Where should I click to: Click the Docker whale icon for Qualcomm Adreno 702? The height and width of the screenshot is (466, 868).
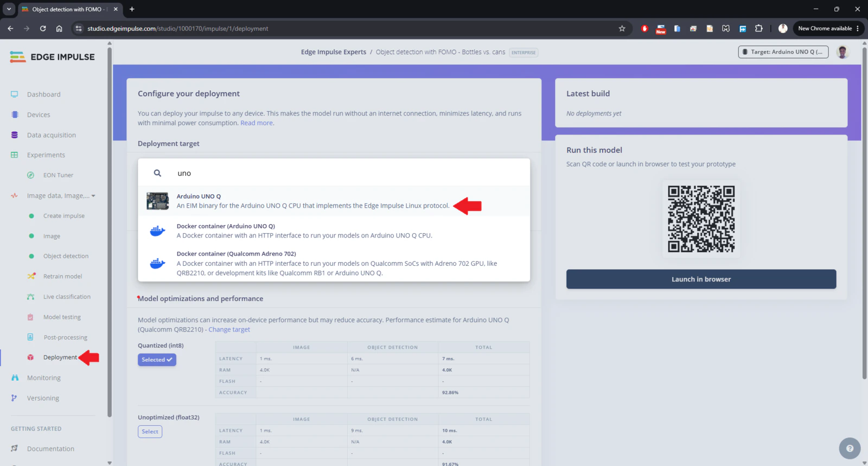pyautogui.click(x=157, y=263)
